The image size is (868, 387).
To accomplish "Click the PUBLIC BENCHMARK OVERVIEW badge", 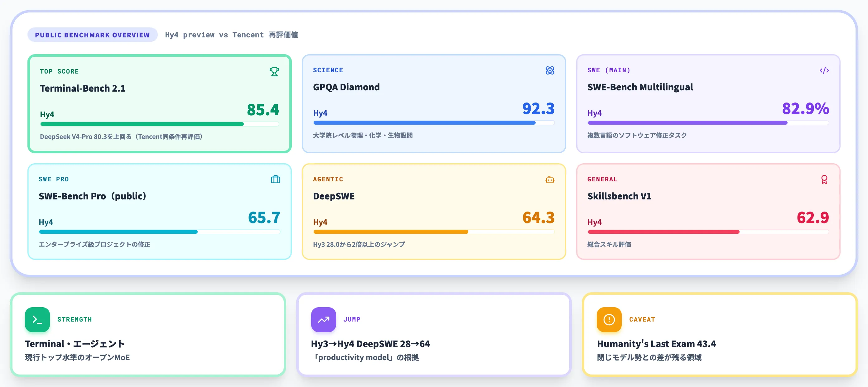I will tap(92, 35).
